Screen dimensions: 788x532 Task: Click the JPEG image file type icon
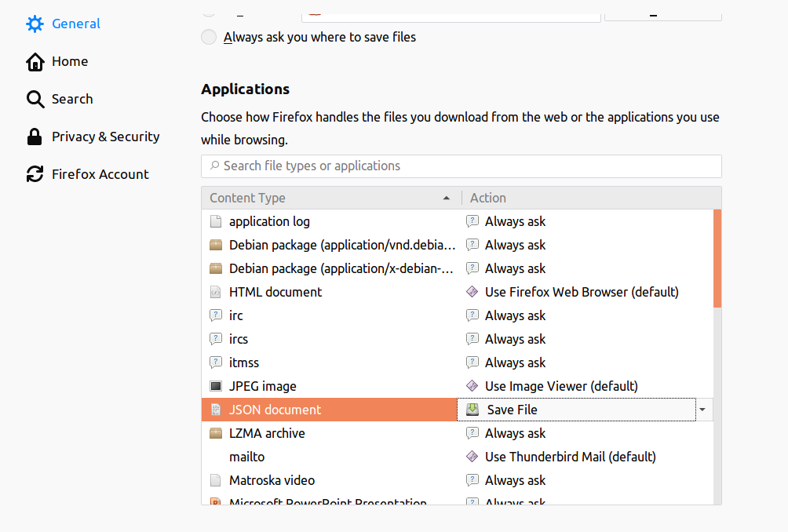click(216, 386)
